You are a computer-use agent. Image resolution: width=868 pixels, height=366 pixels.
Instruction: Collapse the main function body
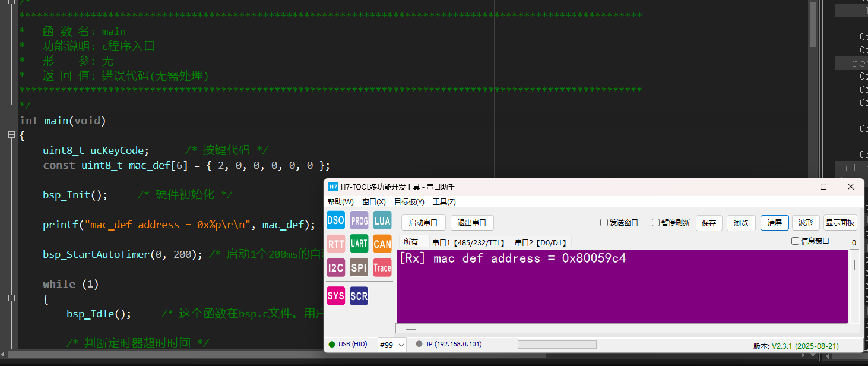(11, 135)
